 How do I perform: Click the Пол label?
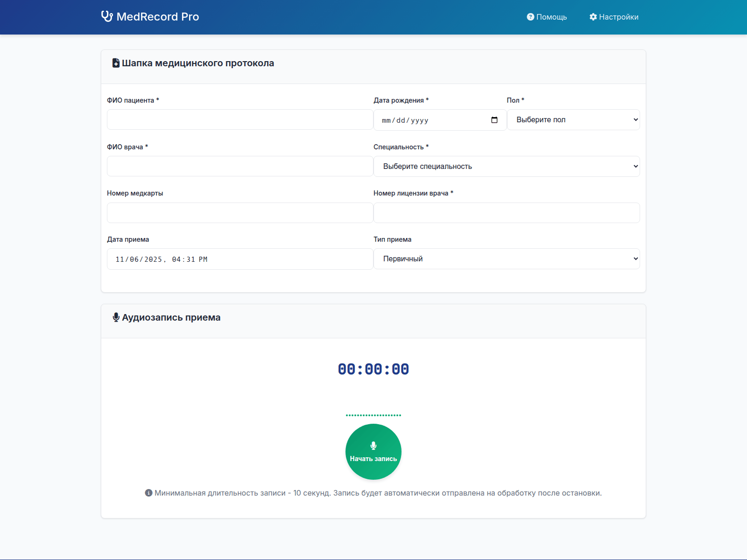[x=515, y=100]
